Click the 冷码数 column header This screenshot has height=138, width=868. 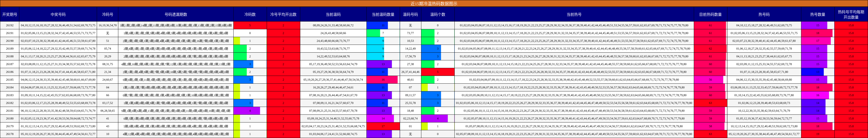250,15
